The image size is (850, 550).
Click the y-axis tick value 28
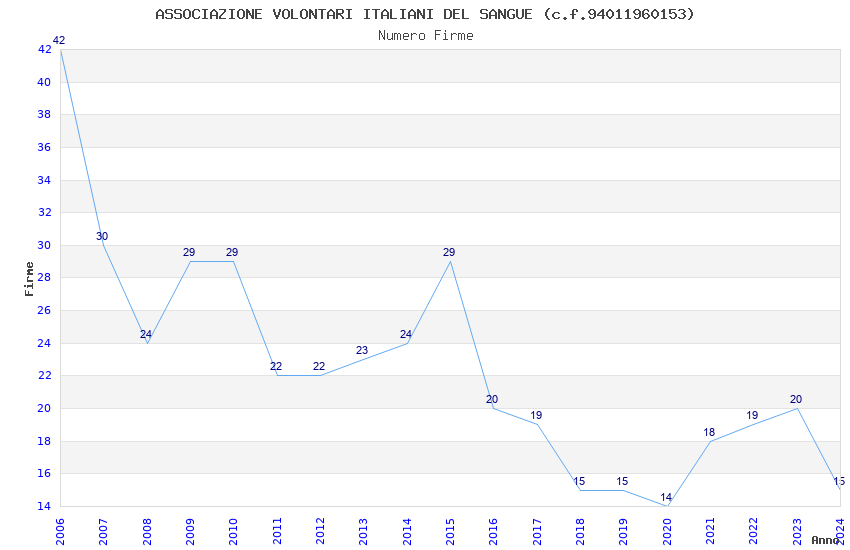point(44,277)
